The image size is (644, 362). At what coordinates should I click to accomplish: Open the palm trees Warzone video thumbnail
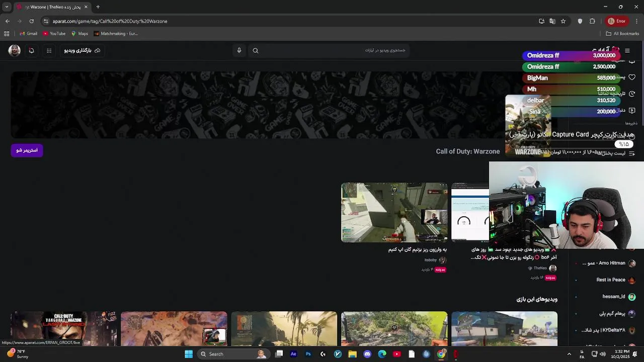pos(284,329)
